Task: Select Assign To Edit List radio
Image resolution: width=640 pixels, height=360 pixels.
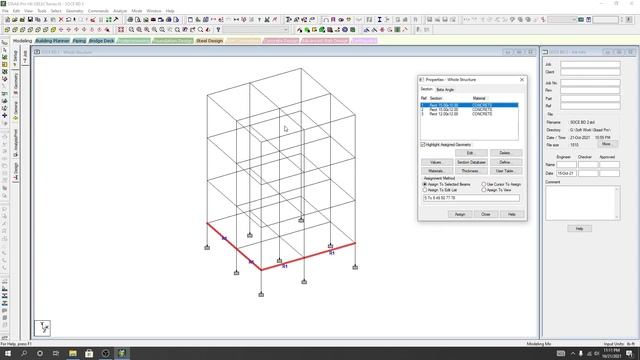Action: click(x=424, y=190)
